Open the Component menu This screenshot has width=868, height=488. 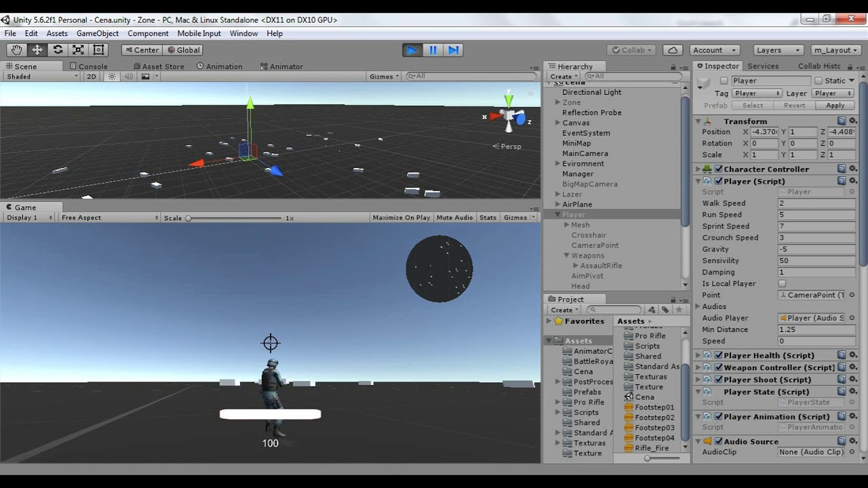(148, 33)
